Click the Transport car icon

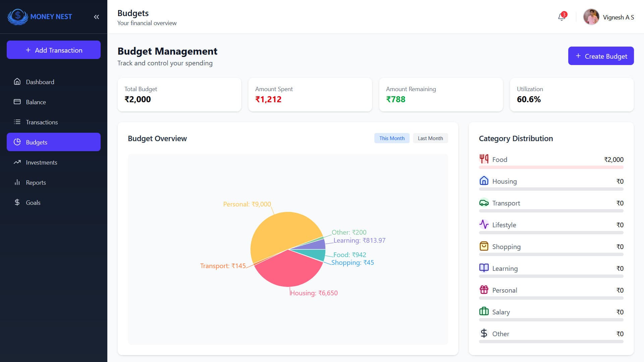tap(484, 203)
